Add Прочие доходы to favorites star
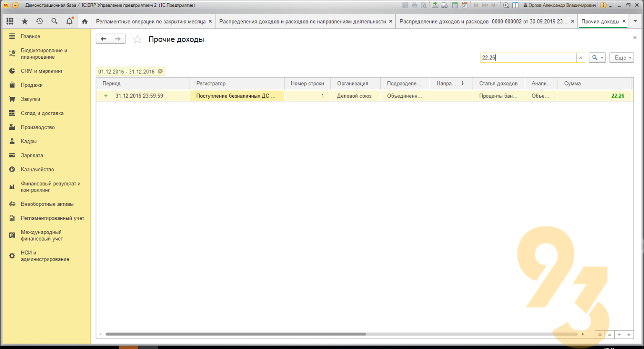The width and height of the screenshot is (644, 349). click(137, 39)
